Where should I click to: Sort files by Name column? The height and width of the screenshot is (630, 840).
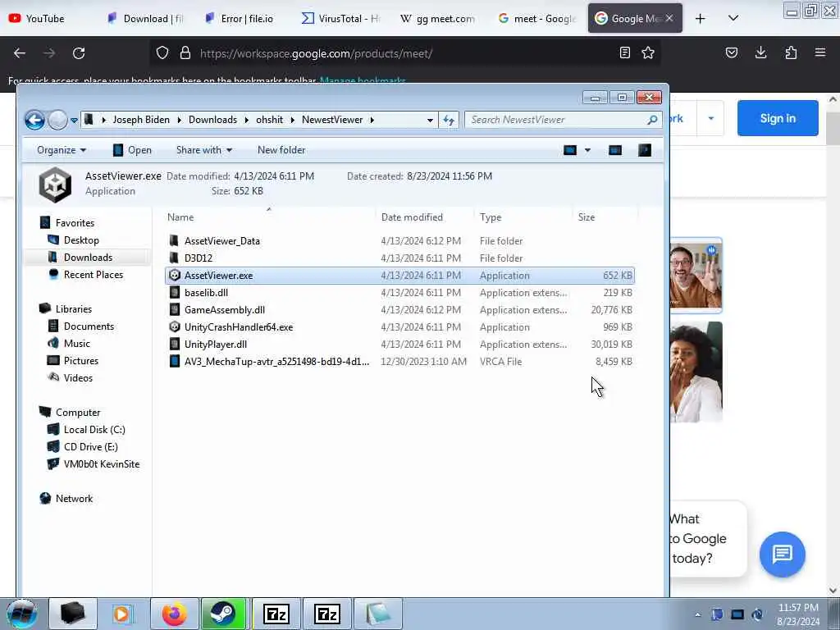pyautogui.click(x=180, y=217)
